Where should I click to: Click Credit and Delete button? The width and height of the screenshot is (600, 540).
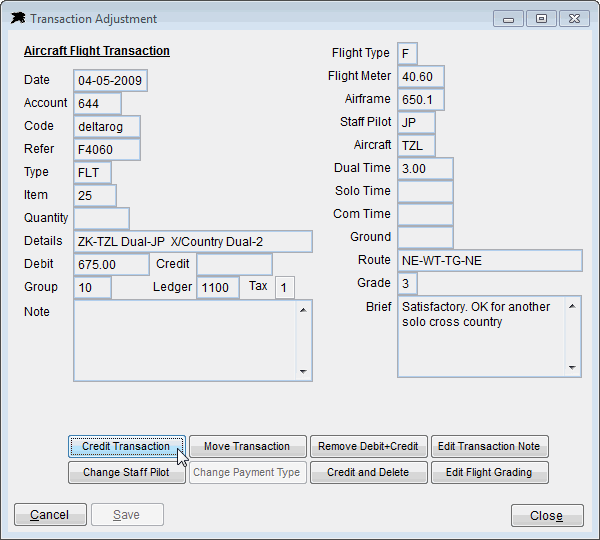click(368, 472)
